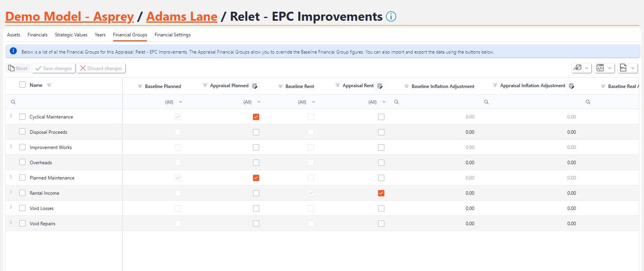Image resolution: width=644 pixels, height=271 pixels.
Task: Click the torn document toolbar icon
Action: point(623,68)
